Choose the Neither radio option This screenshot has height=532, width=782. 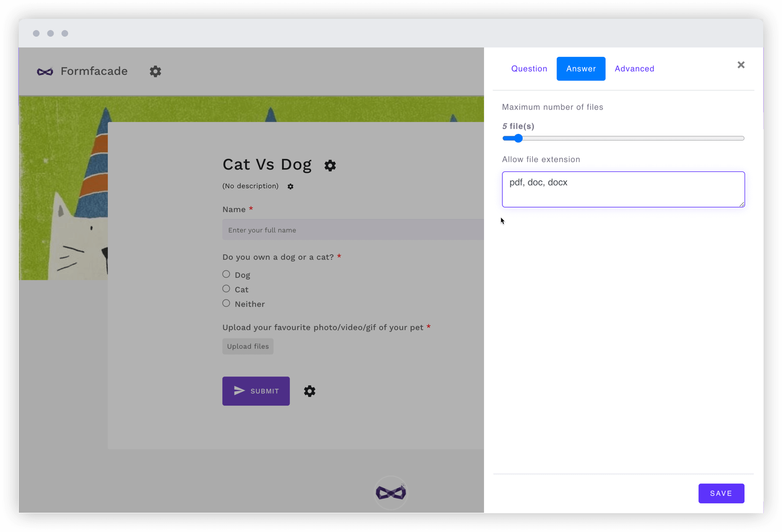coord(227,303)
